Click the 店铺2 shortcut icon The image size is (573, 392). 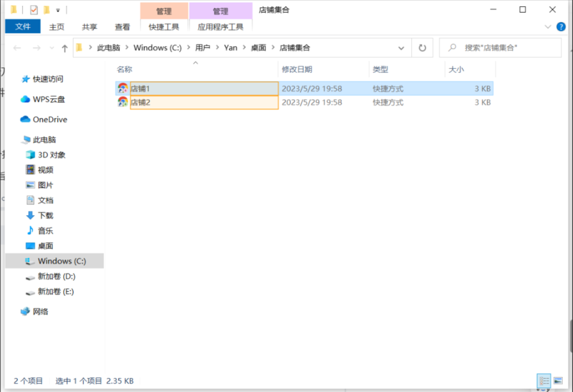tap(123, 102)
